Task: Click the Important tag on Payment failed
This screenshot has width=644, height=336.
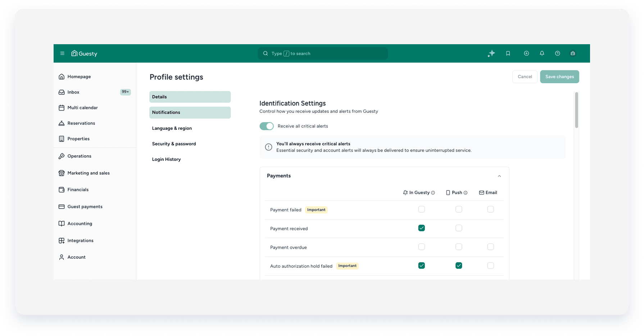Action: (x=316, y=210)
